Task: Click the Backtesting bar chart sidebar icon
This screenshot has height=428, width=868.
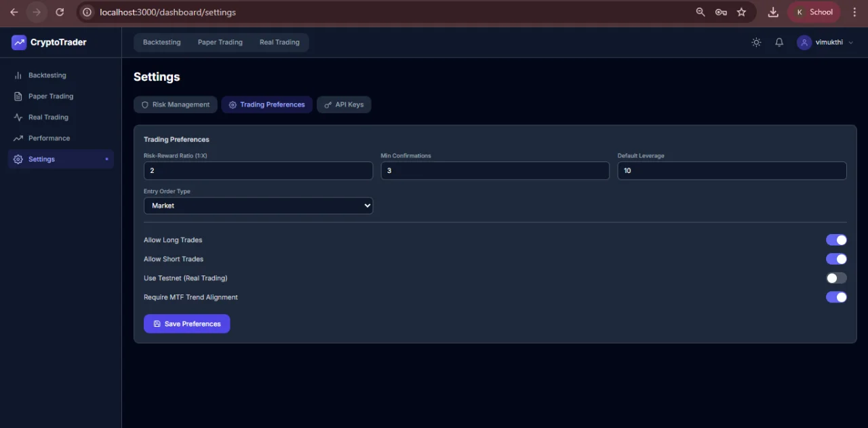Action: tap(18, 75)
